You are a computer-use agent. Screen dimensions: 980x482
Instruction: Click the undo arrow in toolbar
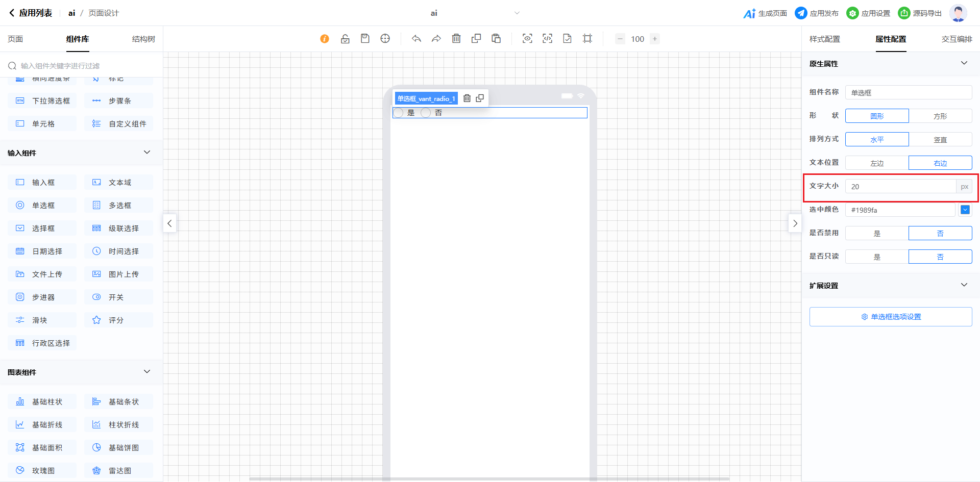point(416,39)
